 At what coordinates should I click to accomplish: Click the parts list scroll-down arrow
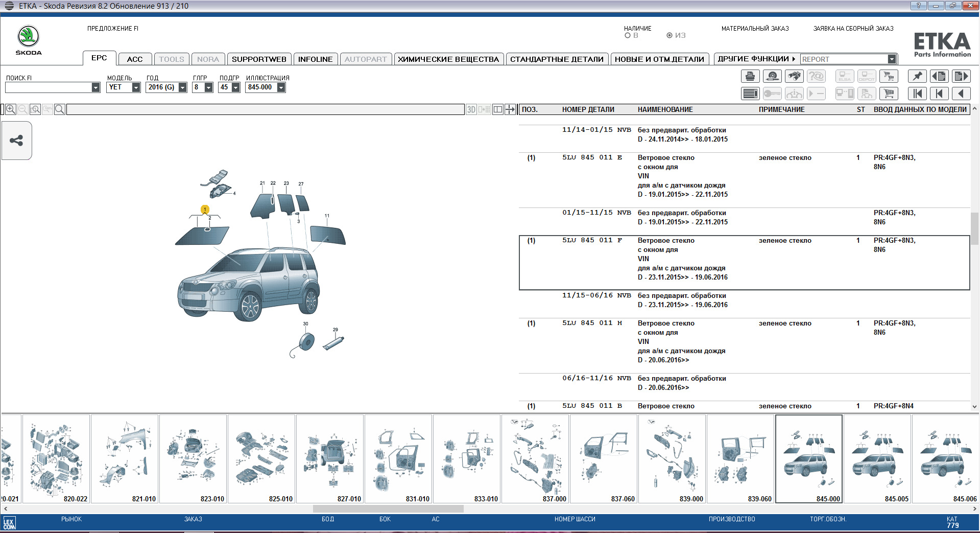(x=974, y=407)
